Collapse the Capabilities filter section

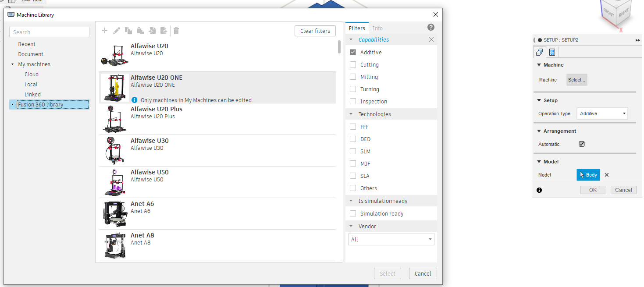pyautogui.click(x=351, y=40)
